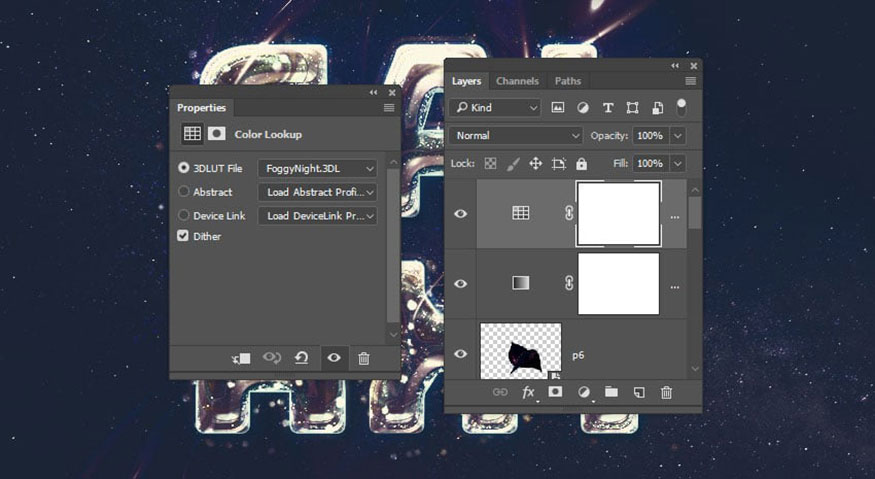Click view previous state icon in Properties

272,358
